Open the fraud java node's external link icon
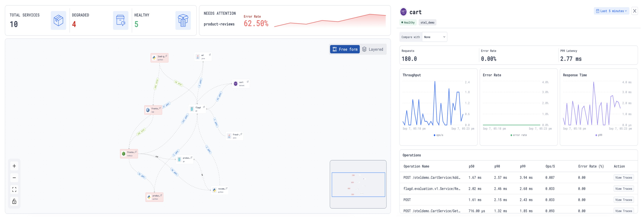 241,134
